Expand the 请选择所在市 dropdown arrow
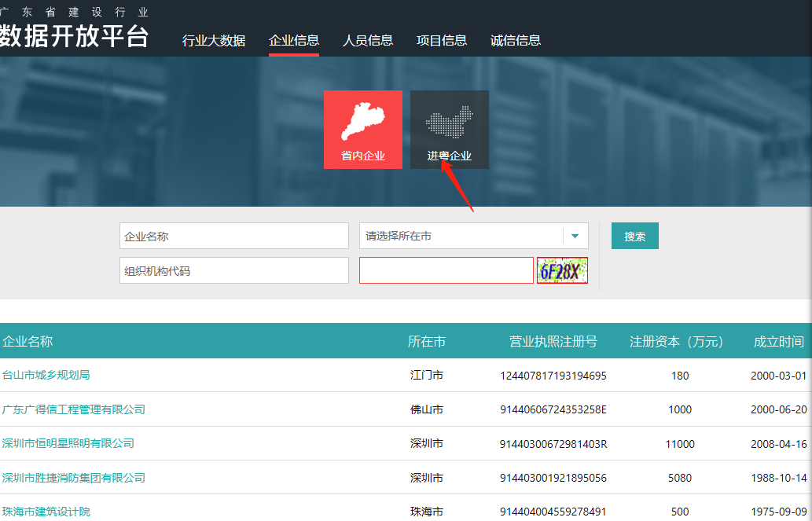 575,237
